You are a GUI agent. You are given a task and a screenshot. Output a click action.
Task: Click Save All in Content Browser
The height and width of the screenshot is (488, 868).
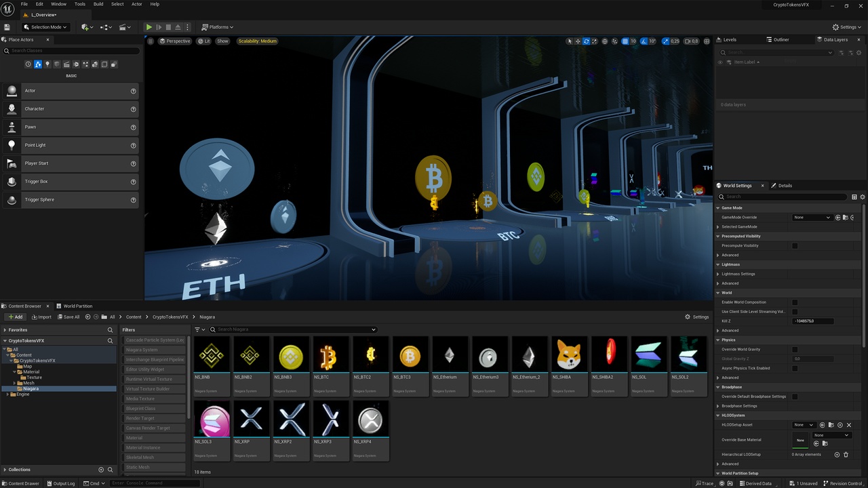point(68,317)
